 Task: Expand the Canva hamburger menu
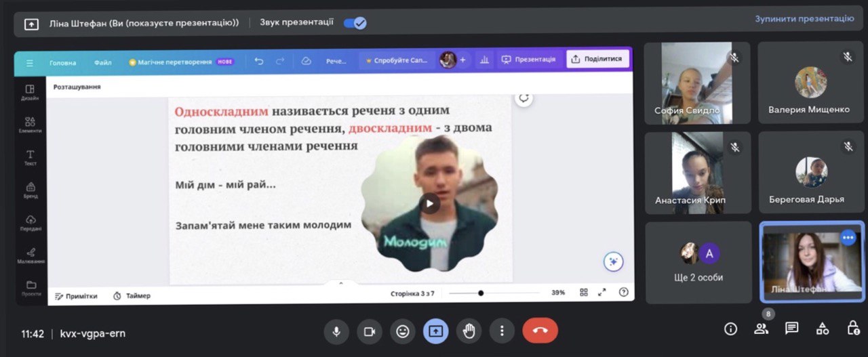tap(30, 62)
